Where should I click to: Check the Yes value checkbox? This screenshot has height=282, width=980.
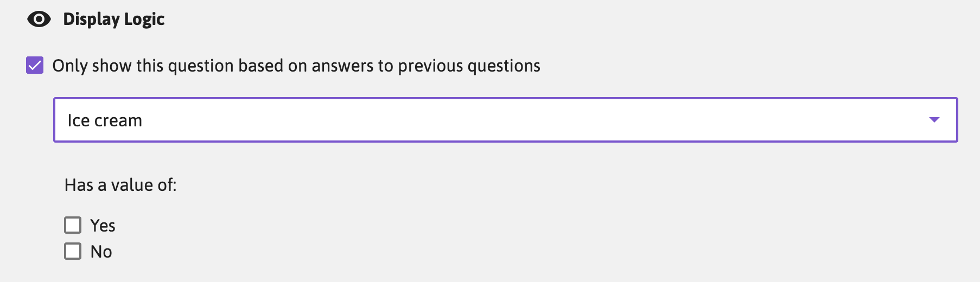pyautogui.click(x=73, y=225)
